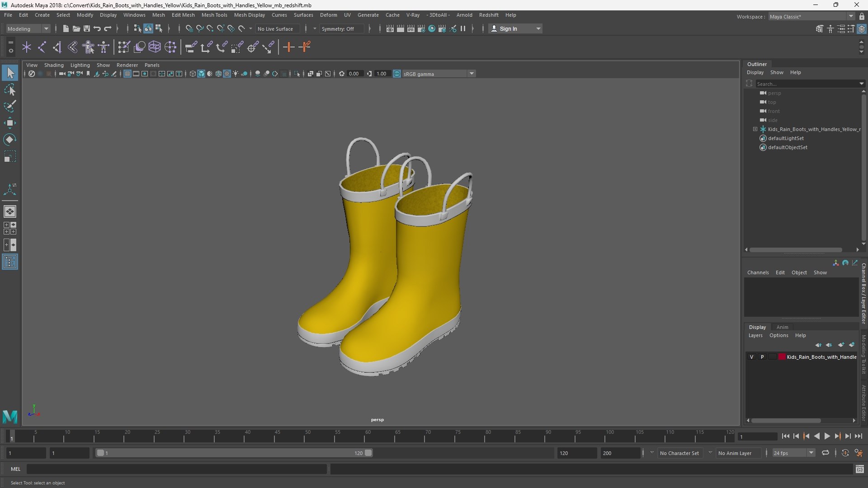Toggle layer visibility V box

point(751,357)
